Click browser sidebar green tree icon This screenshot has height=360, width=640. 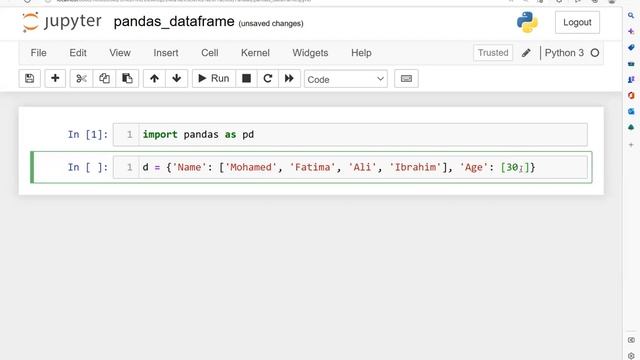[631, 127]
